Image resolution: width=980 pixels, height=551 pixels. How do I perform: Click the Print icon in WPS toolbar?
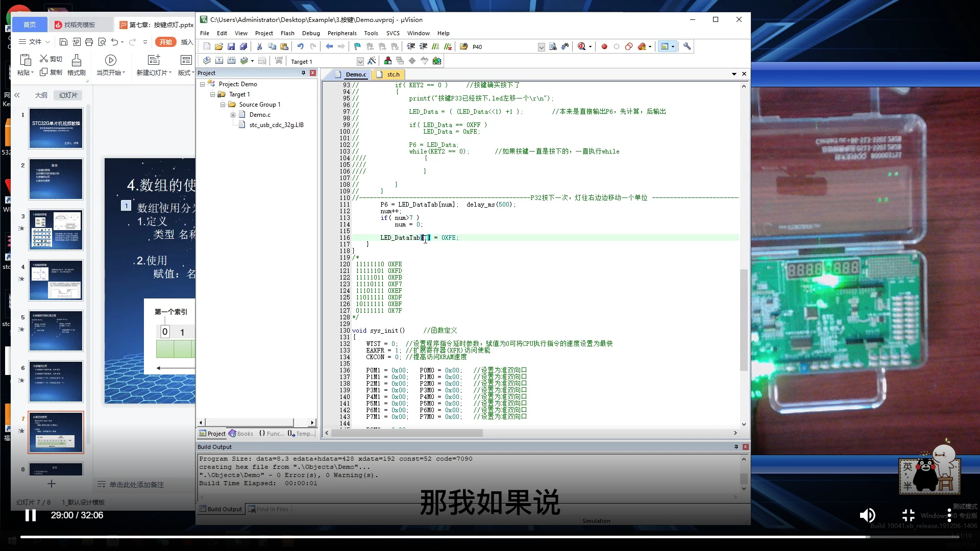(x=89, y=42)
